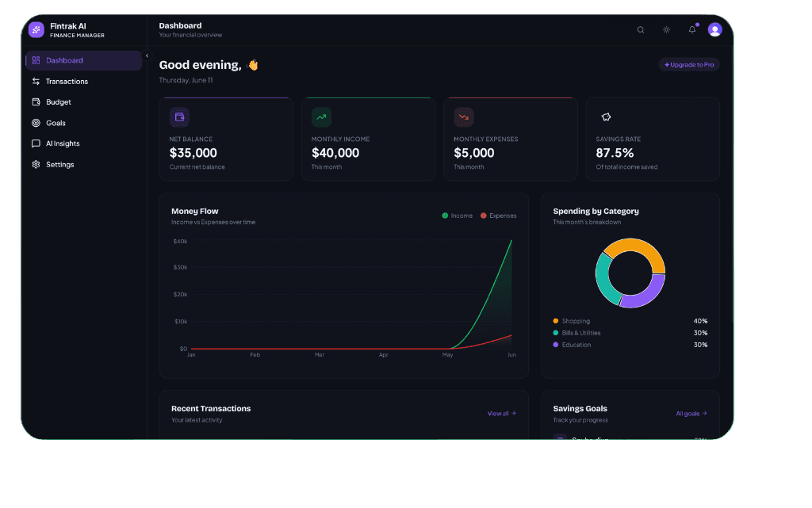Click the $5,000 monthly expenses value
812x508 pixels.
click(x=474, y=153)
